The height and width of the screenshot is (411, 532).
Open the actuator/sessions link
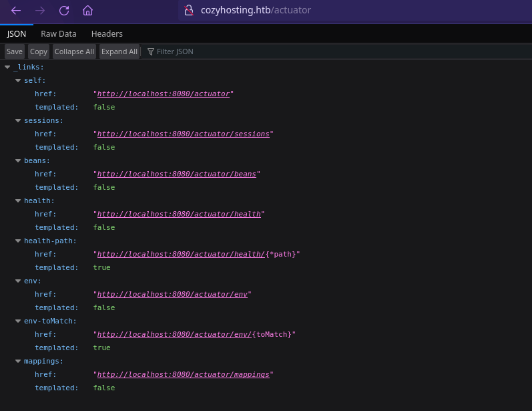click(184, 134)
